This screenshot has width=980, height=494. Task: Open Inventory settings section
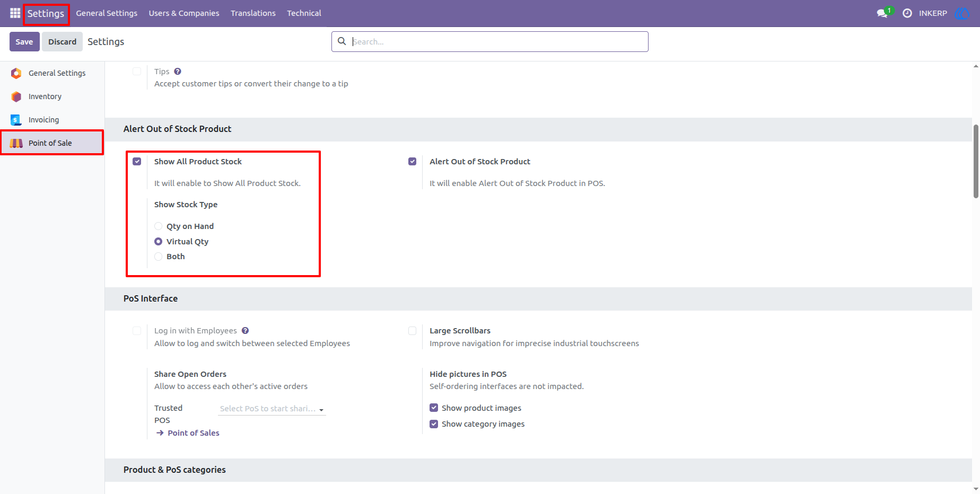(52, 96)
